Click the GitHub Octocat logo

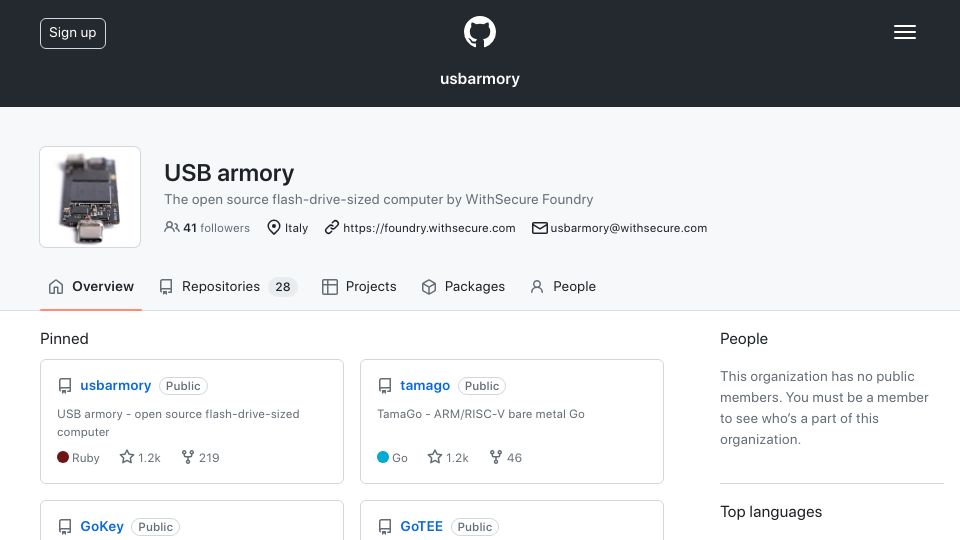(479, 32)
